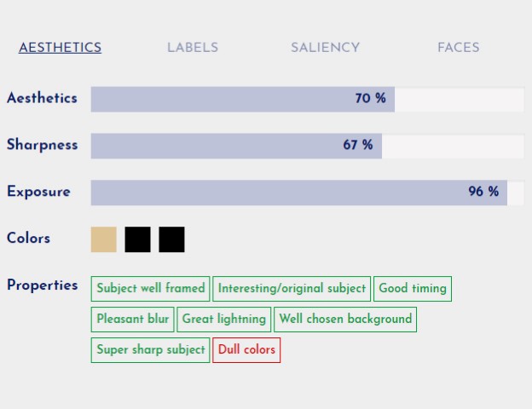Click the Aesthetics 70 % bar

(x=243, y=99)
